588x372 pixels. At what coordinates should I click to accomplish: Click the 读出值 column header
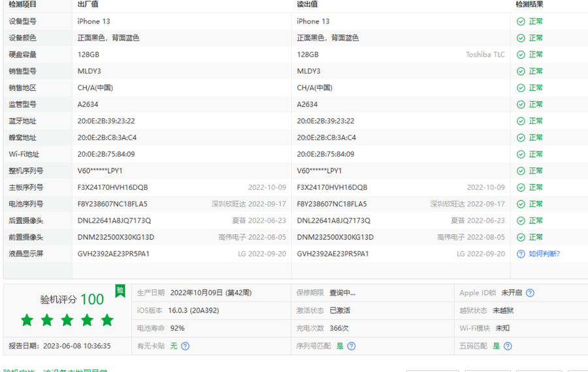coord(307,5)
